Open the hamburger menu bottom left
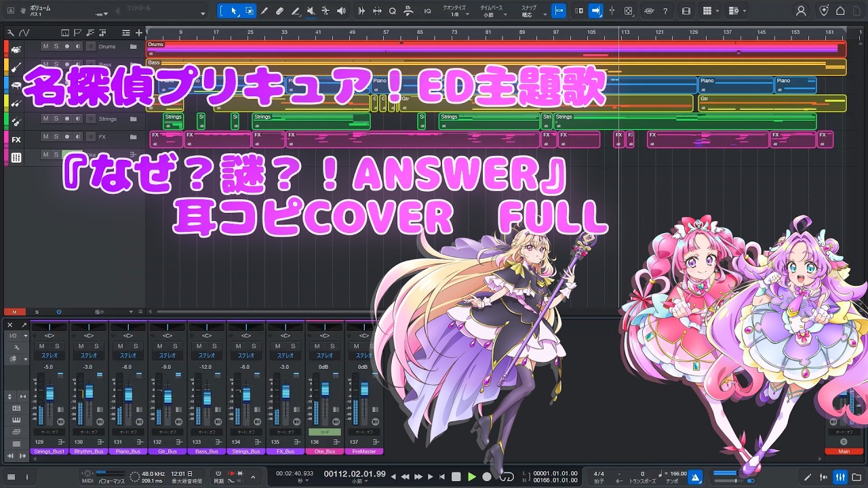 pos(11,477)
